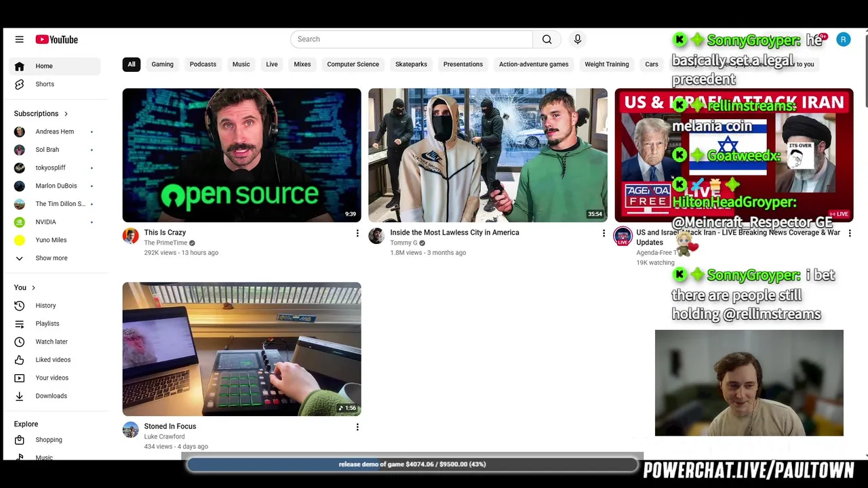Click the YouTube logo
This screenshot has width=868, height=488.
[x=57, y=39]
